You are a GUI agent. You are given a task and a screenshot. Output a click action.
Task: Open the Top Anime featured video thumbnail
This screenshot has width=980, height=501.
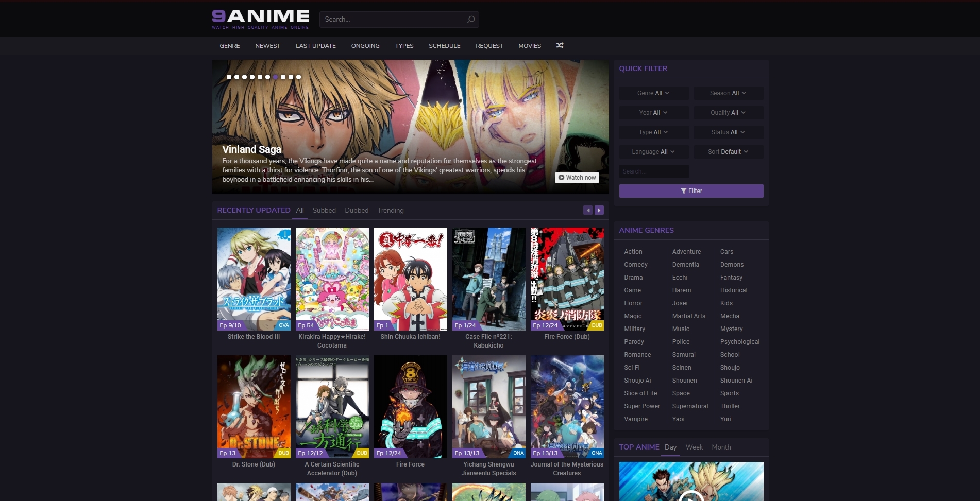click(691, 481)
